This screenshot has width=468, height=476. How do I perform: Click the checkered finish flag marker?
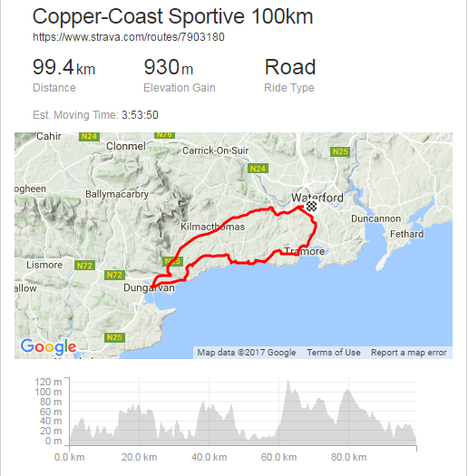click(x=311, y=206)
